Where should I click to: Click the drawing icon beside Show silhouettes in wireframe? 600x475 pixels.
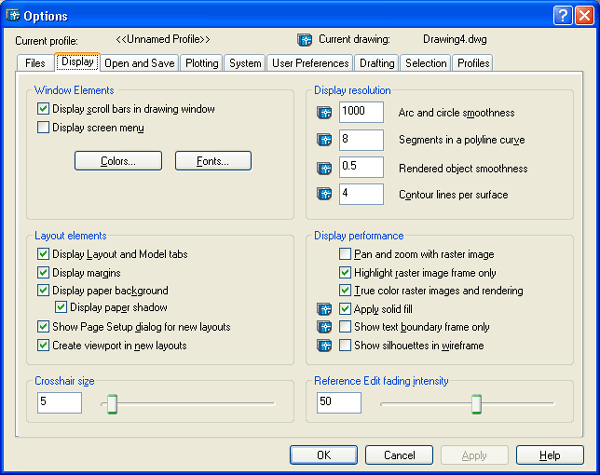[x=323, y=345]
